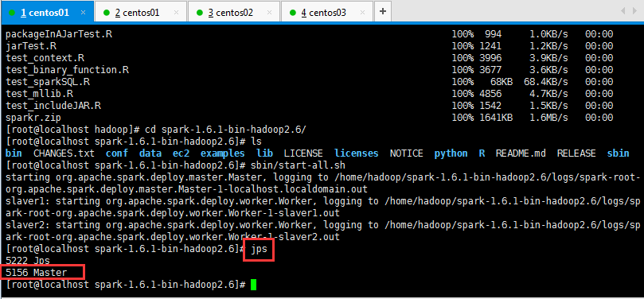Click the left tab-scroll arrow

[623, 11]
